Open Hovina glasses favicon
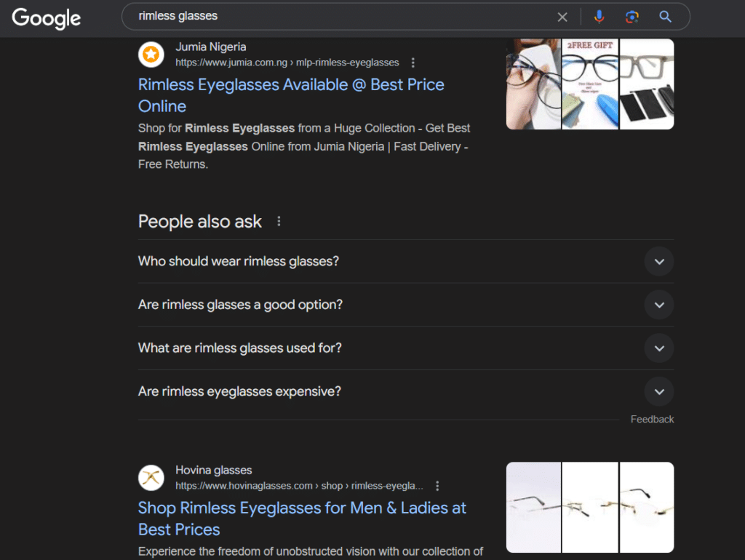Image resolution: width=745 pixels, height=560 pixels. pos(151,478)
